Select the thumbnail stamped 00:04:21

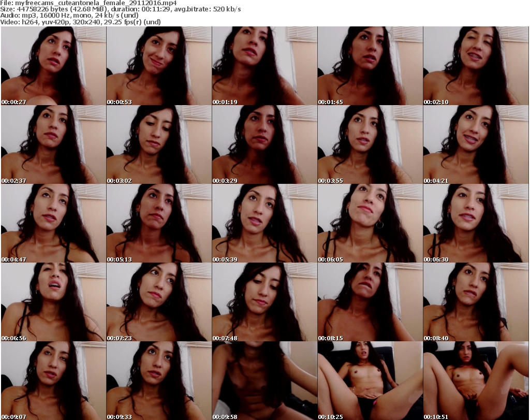[x=476, y=144]
